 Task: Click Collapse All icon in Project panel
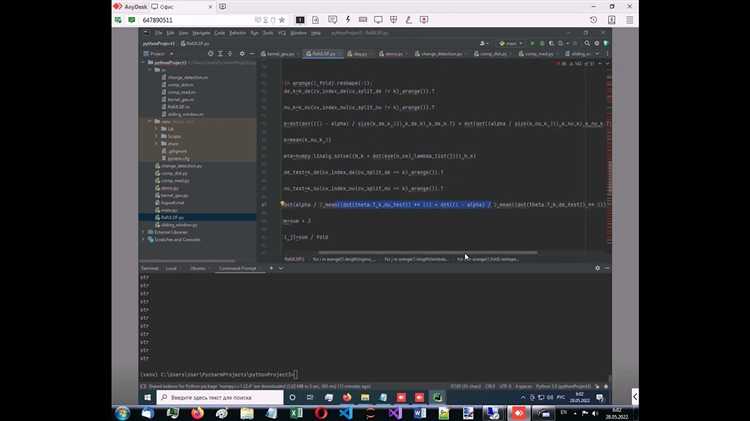tap(230, 54)
